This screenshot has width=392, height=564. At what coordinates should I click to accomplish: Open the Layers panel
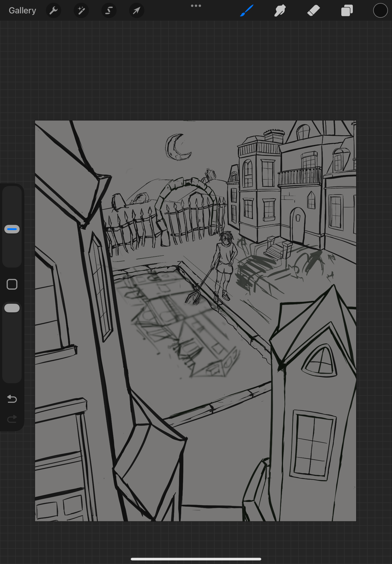(x=347, y=10)
